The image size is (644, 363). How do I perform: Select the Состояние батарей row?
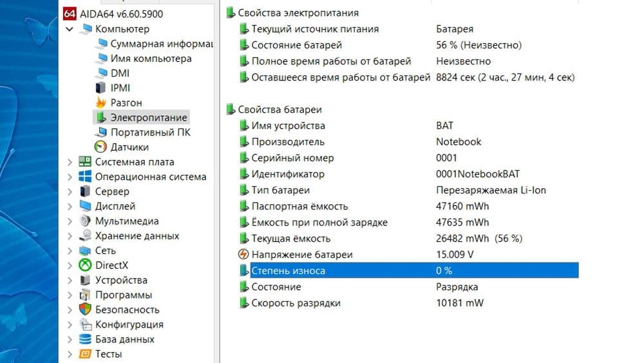point(409,44)
